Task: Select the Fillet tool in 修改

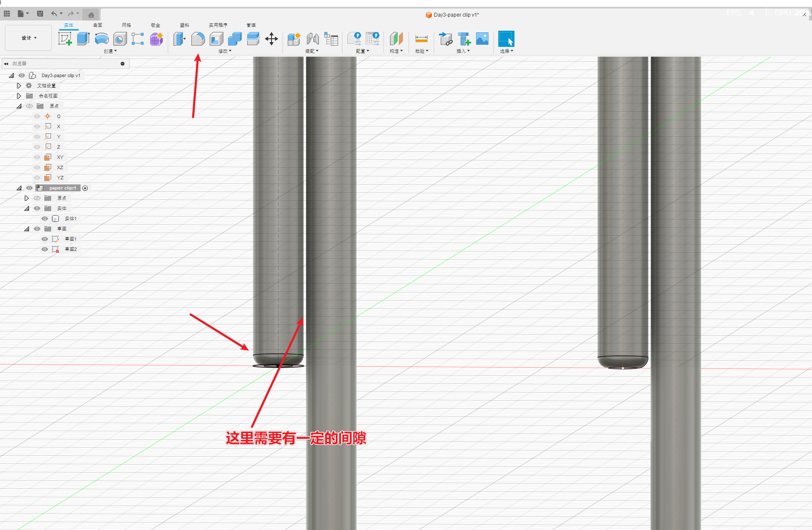Action: click(198, 39)
